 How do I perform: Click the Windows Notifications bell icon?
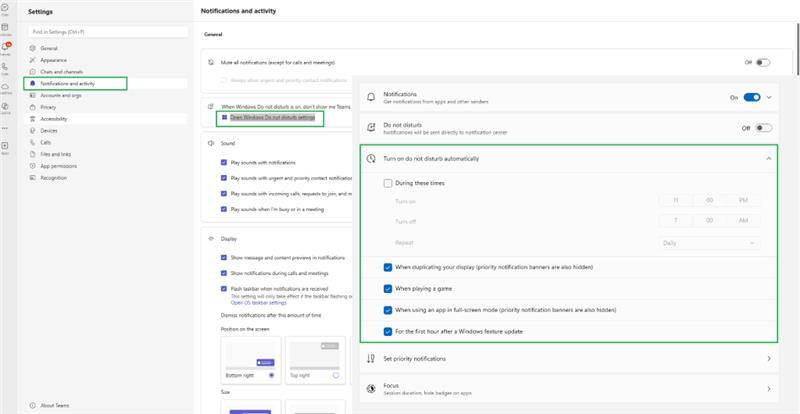371,98
